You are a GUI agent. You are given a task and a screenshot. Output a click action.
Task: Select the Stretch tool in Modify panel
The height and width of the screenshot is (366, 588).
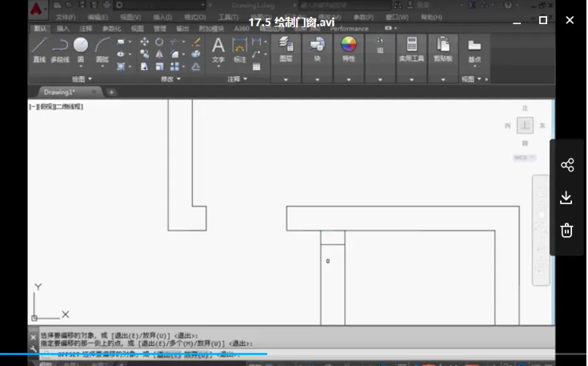[144, 66]
